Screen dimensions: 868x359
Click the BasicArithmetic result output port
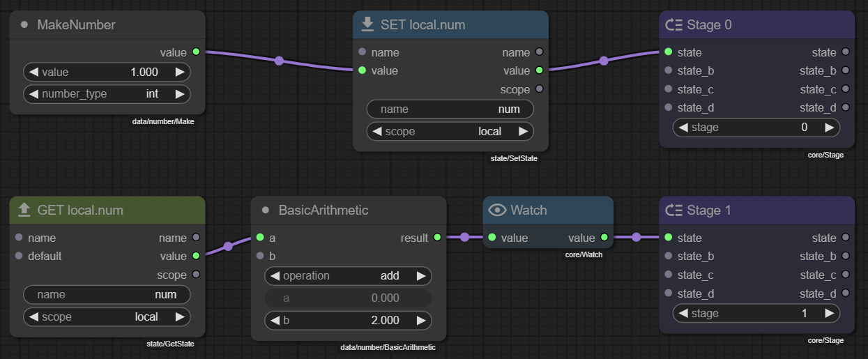(x=437, y=238)
